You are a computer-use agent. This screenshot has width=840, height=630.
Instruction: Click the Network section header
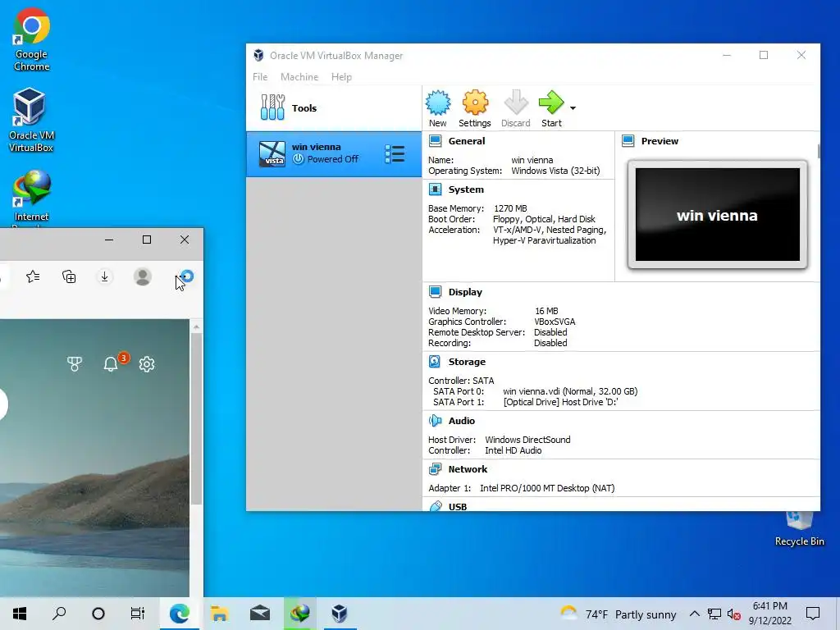click(468, 468)
